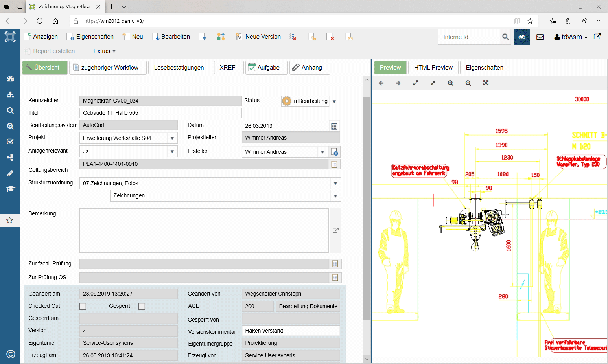Viewport: 608px width, 364px height.
Task: Switch to the XREF tab
Action: (x=227, y=68)
